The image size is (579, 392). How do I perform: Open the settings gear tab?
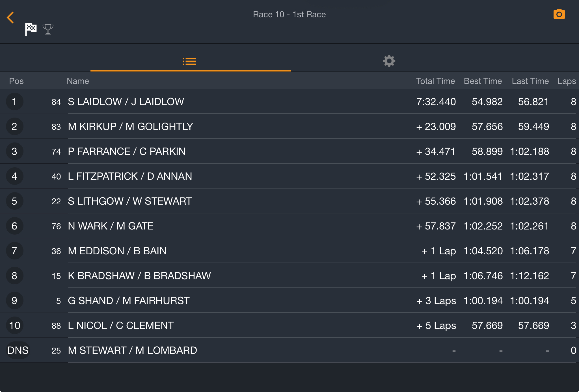point(389,61)
